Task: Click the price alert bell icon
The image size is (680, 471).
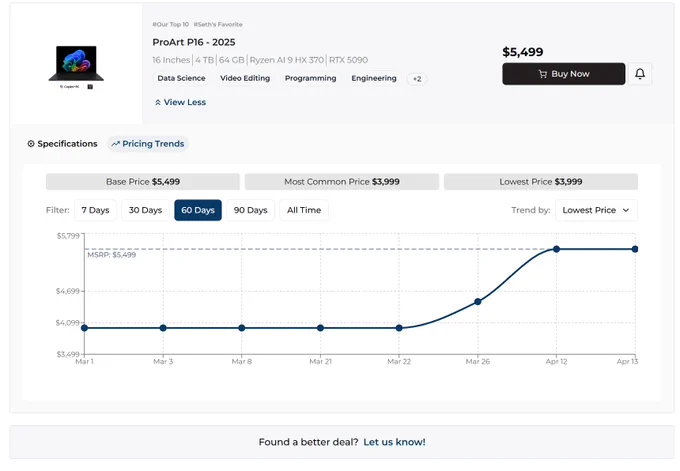Action: click(x=640, y=74)
